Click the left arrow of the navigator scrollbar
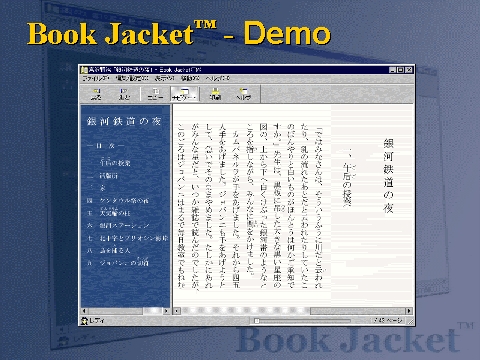Screen dimensions: 480x360 (x=85, y=311)
